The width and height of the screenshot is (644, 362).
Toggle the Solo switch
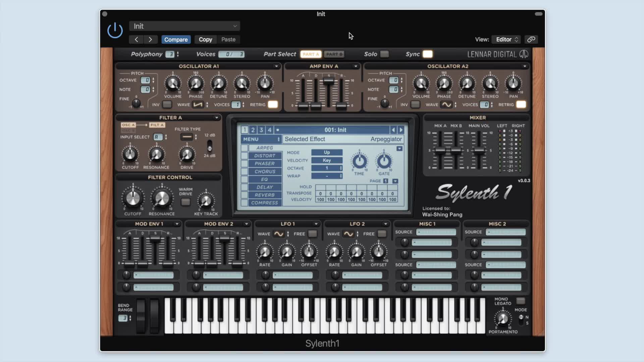pyautogui.click(x=384, y=54)
